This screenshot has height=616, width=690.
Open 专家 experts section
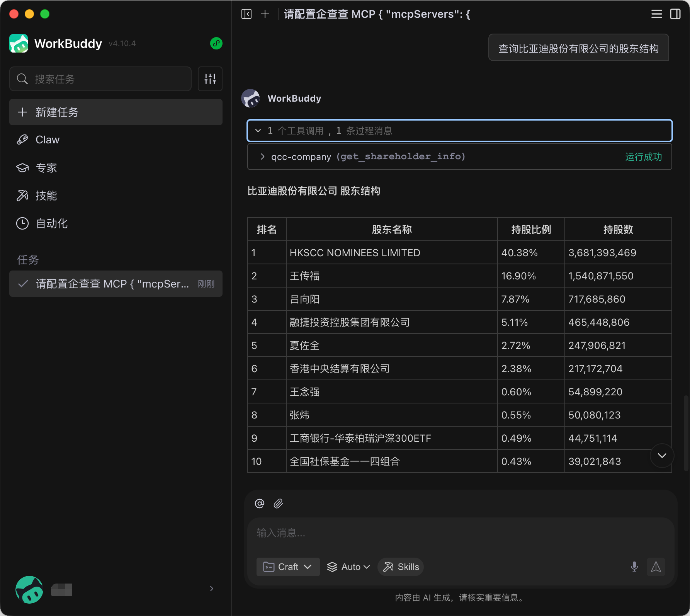click(116, 168)
